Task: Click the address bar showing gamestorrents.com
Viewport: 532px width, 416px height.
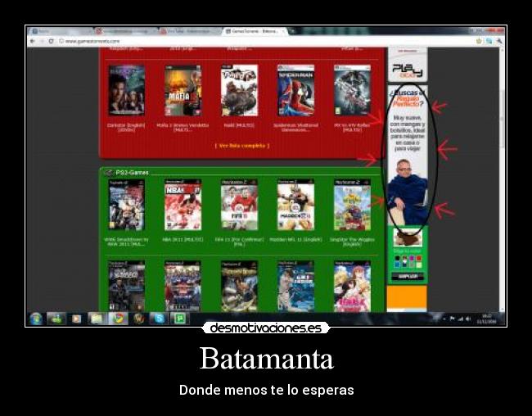Action: 264,41
